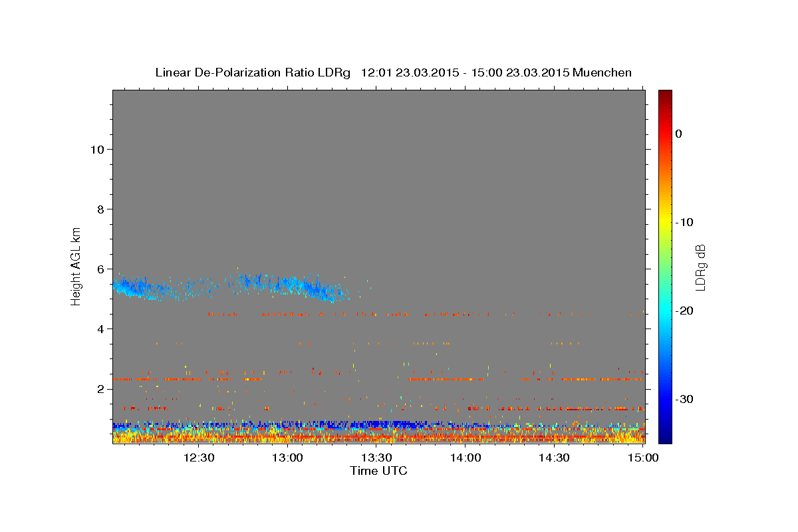Viewport: 798px width, 532px height.
Task: Click the colorbar value -10
Action: [x=684, y=222]
